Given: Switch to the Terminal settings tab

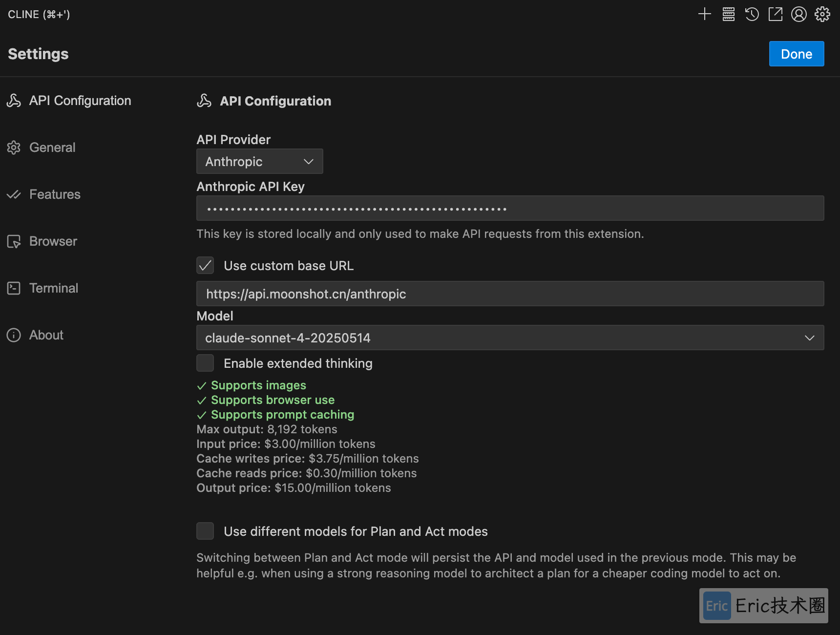Looking at the screenshot, I should click(54, 288).
